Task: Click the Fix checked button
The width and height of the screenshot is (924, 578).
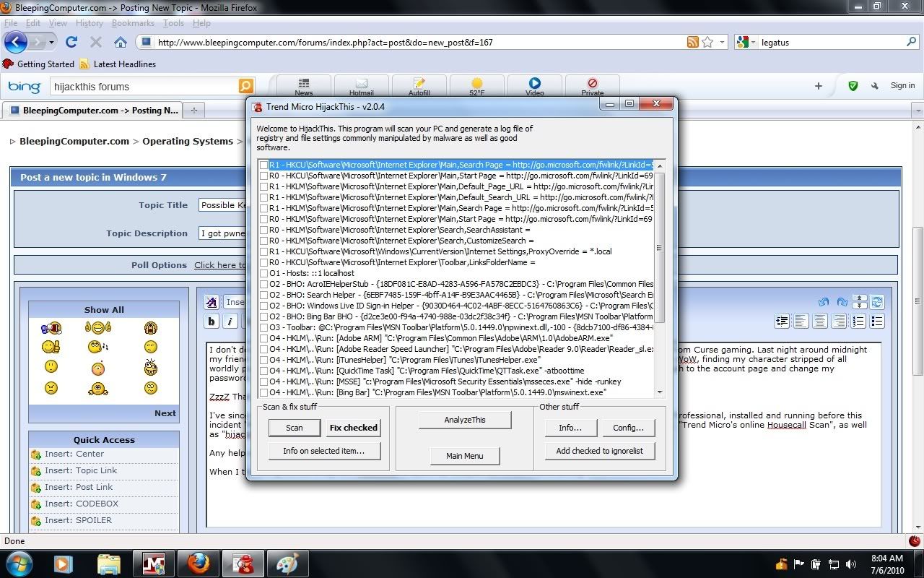Action: pyautogui.click(x=353, y=427)
